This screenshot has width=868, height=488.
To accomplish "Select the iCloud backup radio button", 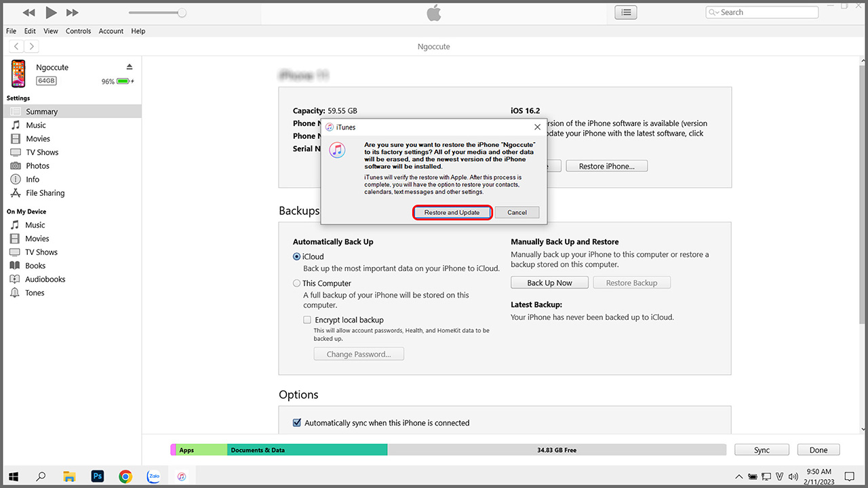I will [296, 257].
